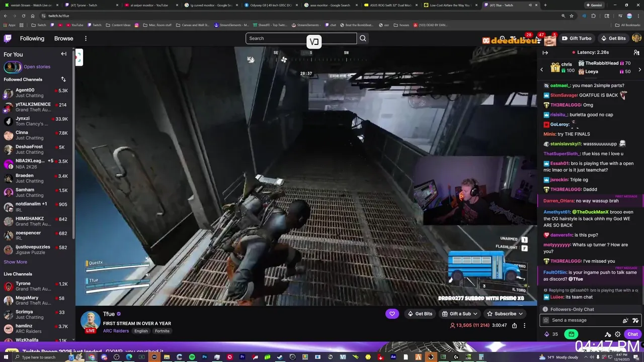Show next gift leaderboard entries

(639, 69)
